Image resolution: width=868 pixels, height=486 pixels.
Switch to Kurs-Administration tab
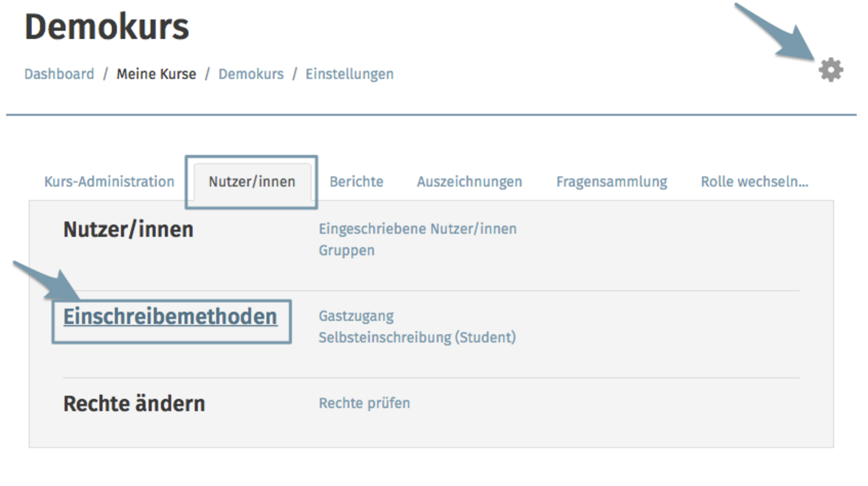click(x=109, y=182)
